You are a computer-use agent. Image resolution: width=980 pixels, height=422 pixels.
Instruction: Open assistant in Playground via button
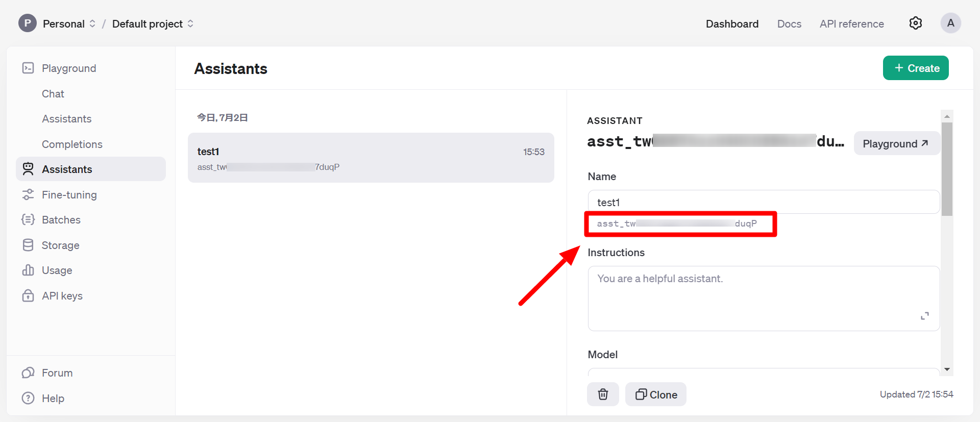897,143
